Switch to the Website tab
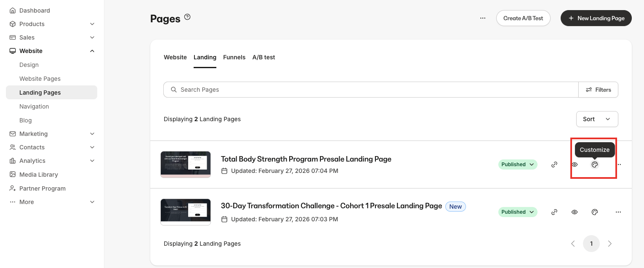 (x=175, y=57)
